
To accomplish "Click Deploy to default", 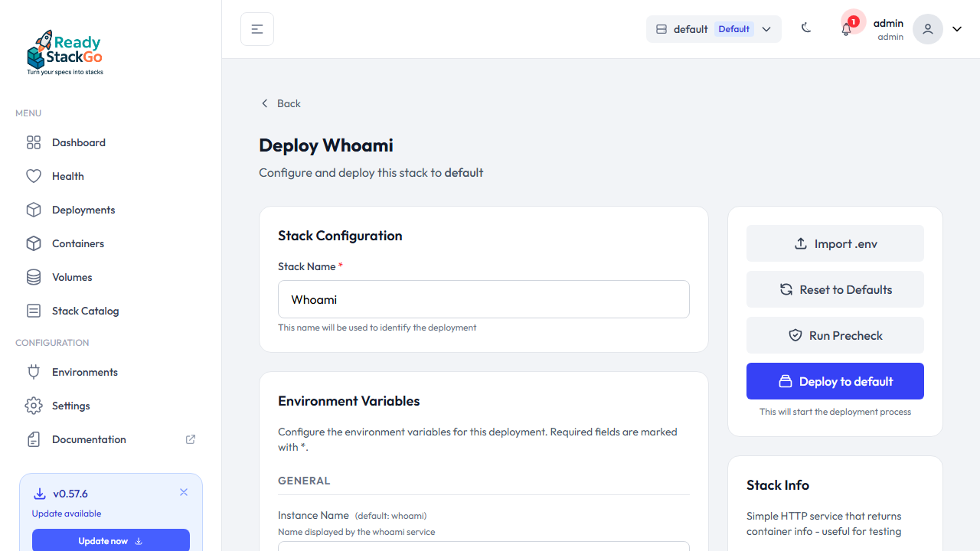I will tap(835, 381).
